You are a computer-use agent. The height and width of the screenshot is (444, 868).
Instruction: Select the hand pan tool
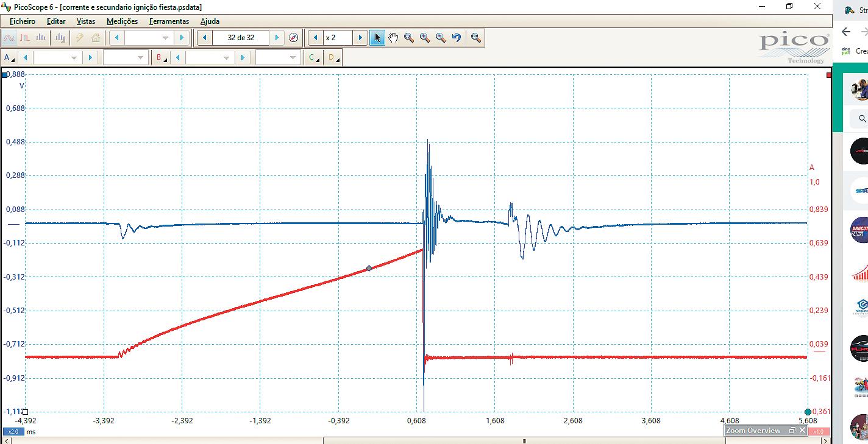[x=393, y=38]
